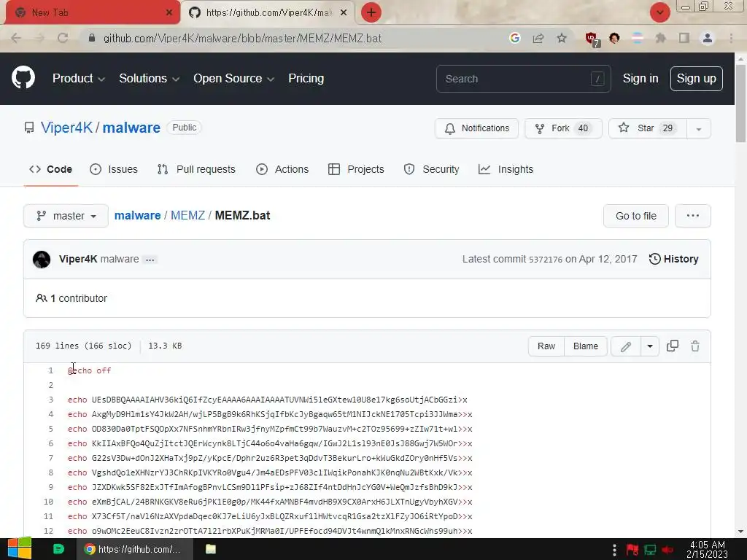Viewport: 747px width, 560px height.
Task: Open malware repository title link
Action: click(131, 128)
